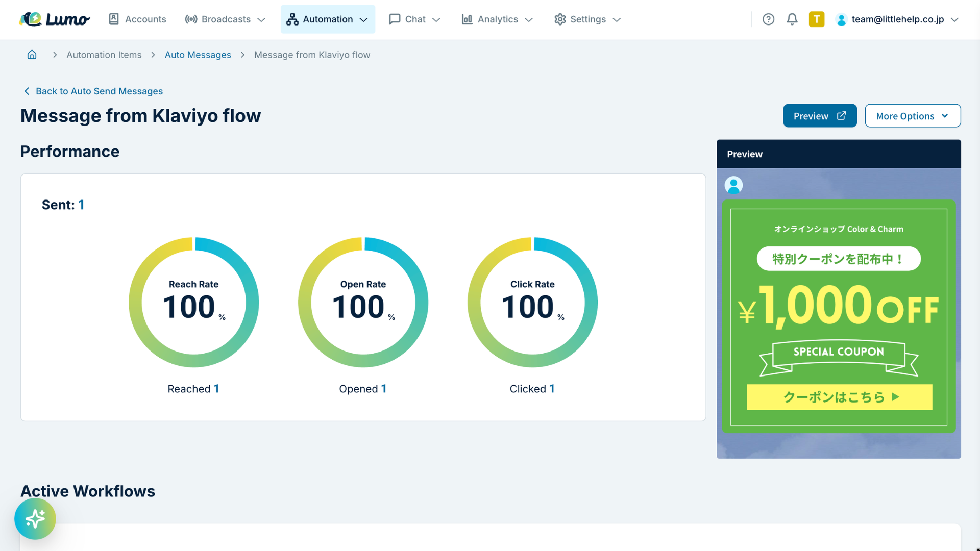Expand the Automation dropdown

(328, 19)
